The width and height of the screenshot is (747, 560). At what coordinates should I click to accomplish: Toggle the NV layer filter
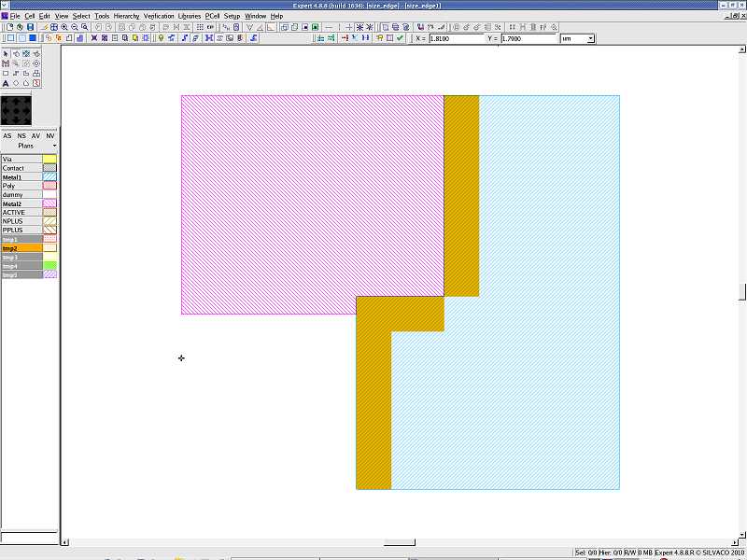(x=50, y=136)
